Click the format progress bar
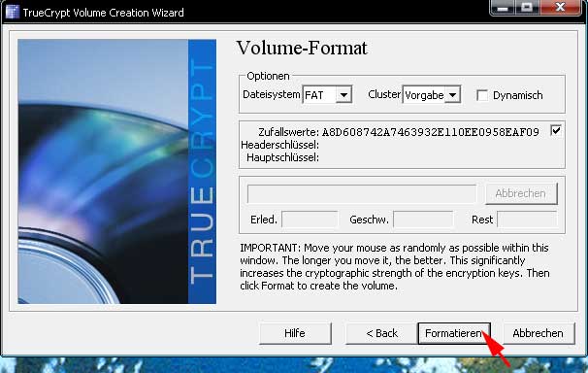 point(362,193)
